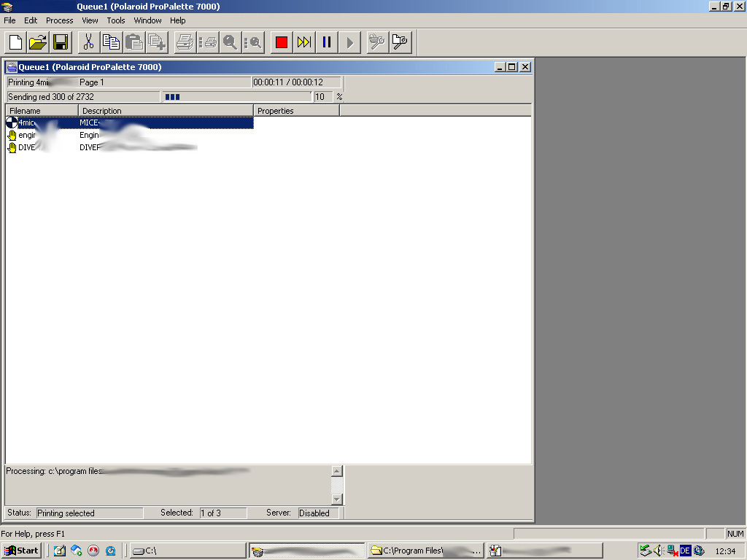The height and width of the screenshot is (560, 747).
Task: Click the second quick launch icon with green arrow
Action: click(76, 551)
